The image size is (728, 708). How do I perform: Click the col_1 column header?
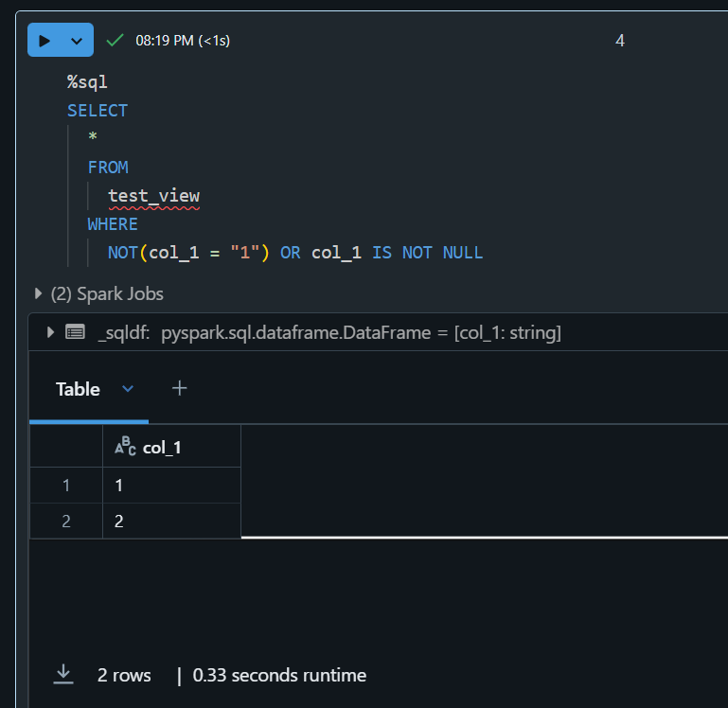[x=171, y=447]
